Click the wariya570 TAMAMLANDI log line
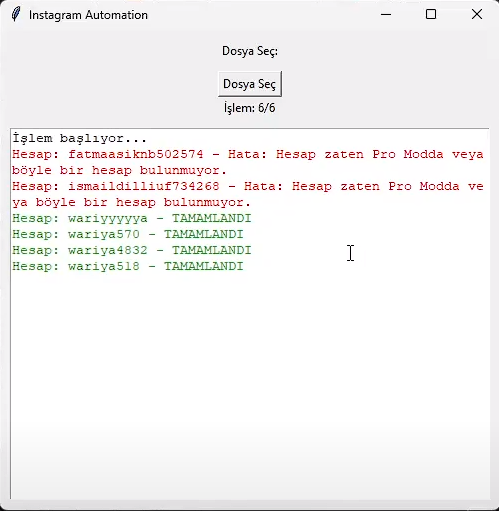The image size is (499, 511). [128, 234]
